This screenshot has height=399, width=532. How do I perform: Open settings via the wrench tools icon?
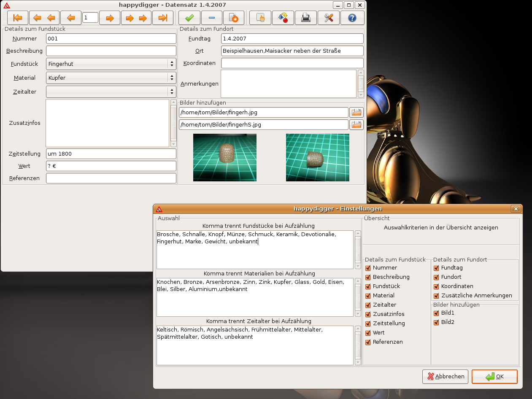(329, 18)
